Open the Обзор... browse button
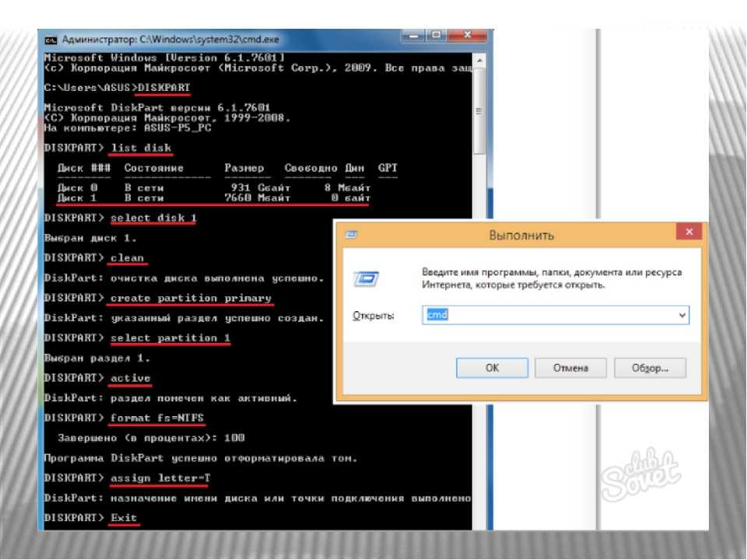Screen dimensions: 747x560 (x=650, y=368)
